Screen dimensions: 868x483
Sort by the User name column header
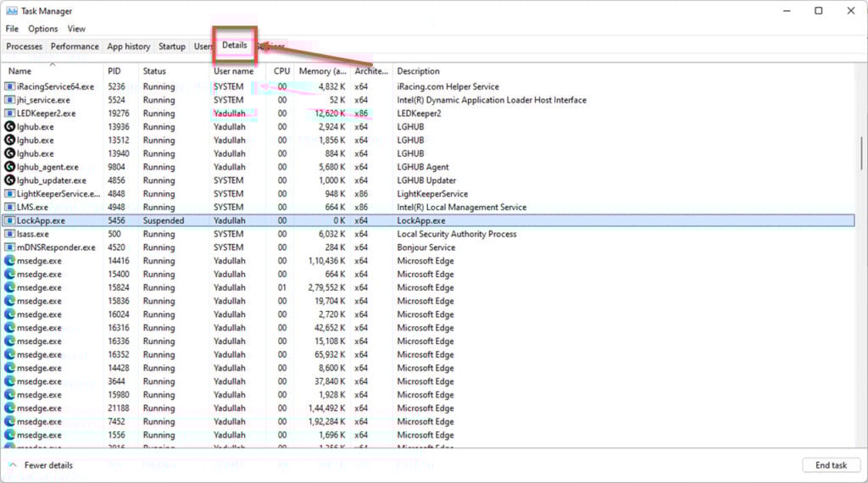pos(237,71)
